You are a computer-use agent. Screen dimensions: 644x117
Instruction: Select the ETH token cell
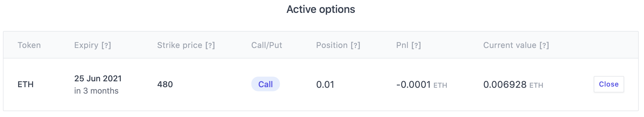pos(26,85)
